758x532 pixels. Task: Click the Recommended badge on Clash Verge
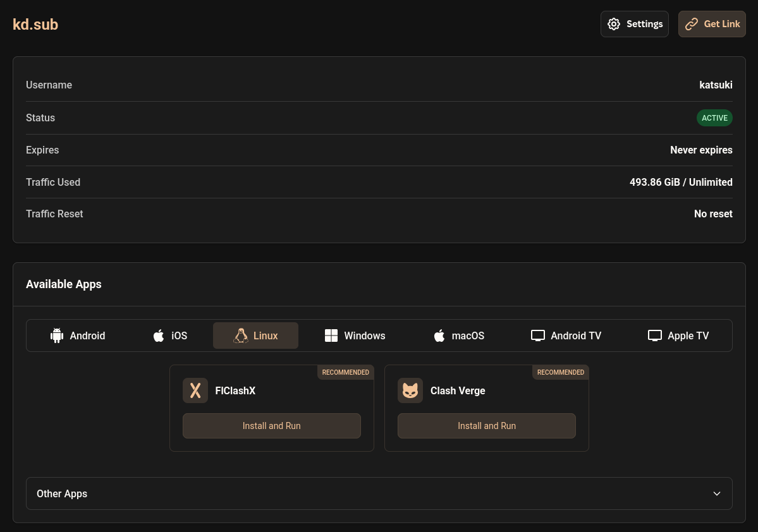click(x=561, y=372)
